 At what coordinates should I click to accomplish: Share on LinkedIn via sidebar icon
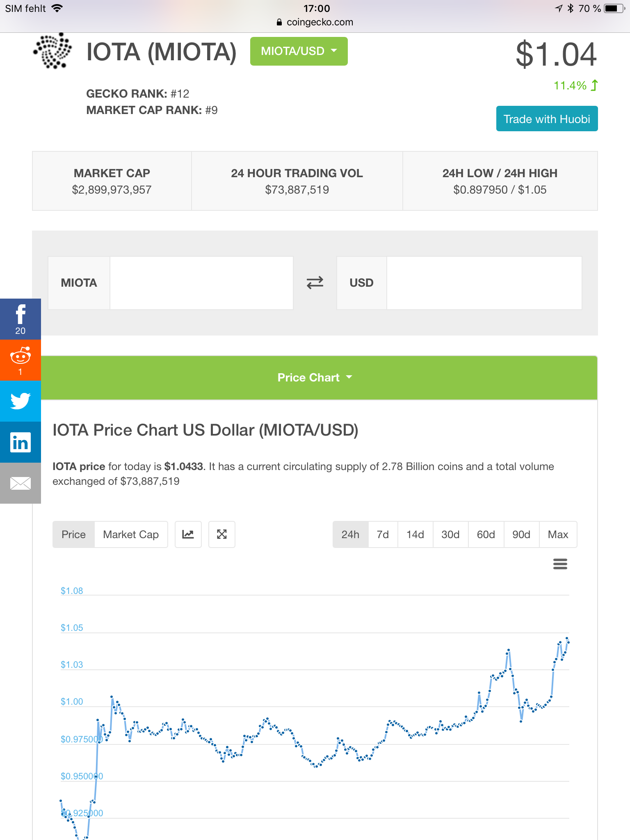point(21,442)
